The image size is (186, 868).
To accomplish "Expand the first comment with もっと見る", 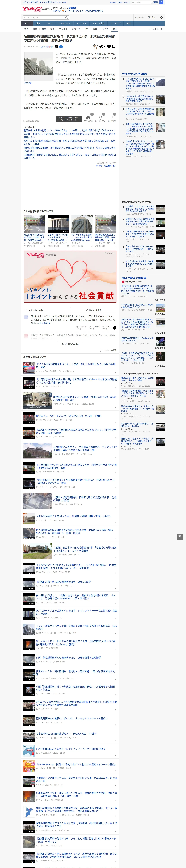I will pyautogui.click(x=45, y=323).
